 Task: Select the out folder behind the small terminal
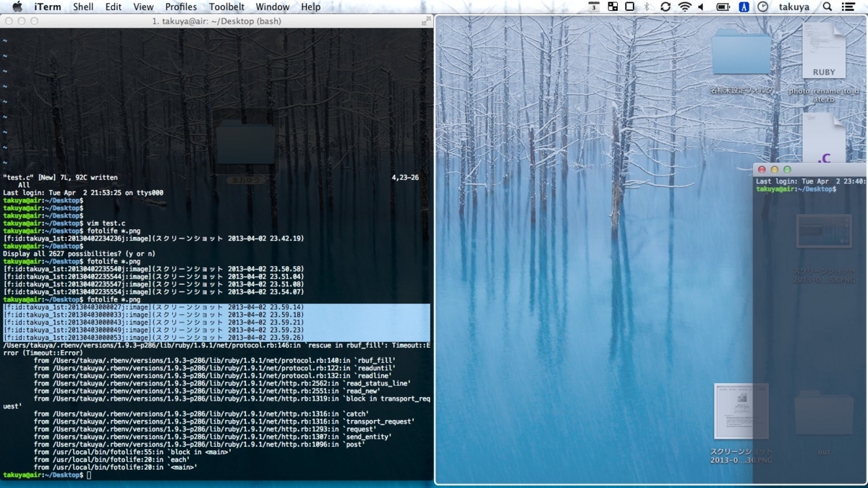824,414
